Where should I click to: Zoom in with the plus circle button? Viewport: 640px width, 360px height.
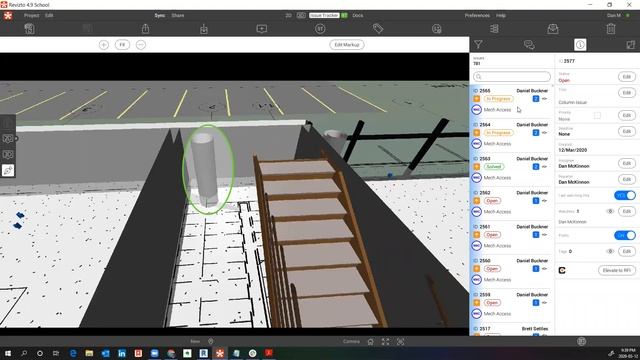click(x=104, y=44)
